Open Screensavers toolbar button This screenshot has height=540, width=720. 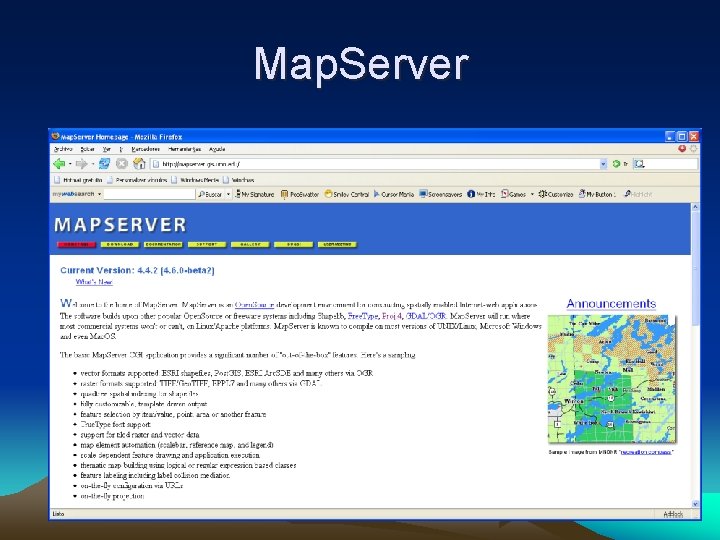[x=441, y=194]
